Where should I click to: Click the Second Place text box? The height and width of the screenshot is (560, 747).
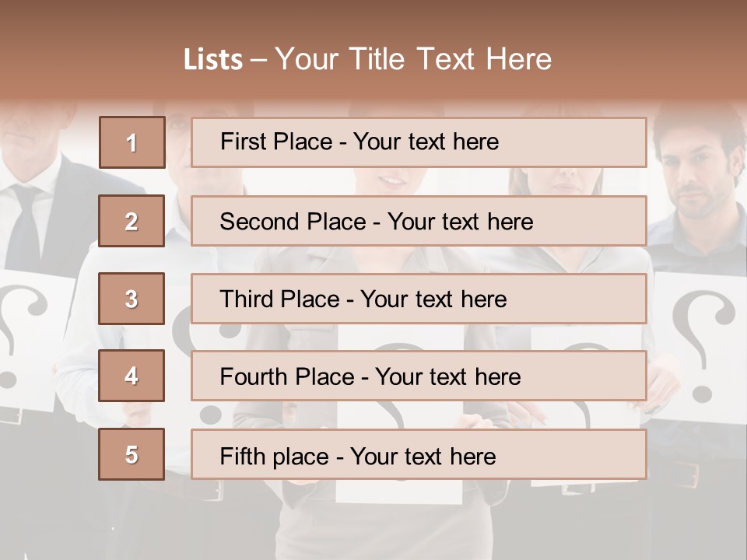tap(419, 221)
